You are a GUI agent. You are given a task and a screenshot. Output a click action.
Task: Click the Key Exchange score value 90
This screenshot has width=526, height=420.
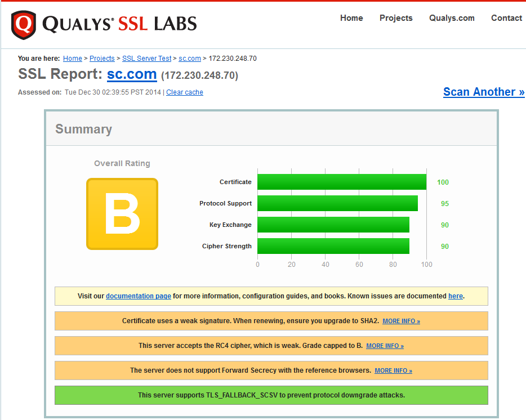tap(445, 225)
